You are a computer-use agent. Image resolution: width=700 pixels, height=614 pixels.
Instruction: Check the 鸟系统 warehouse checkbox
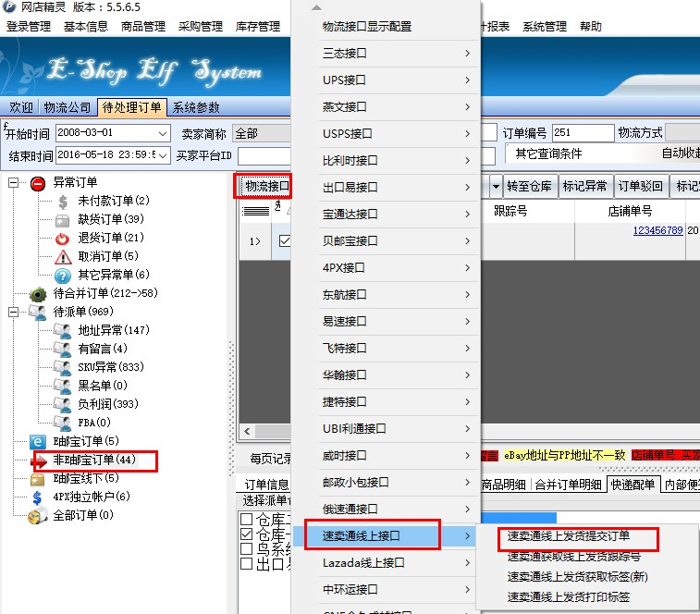tap(246, 548)
